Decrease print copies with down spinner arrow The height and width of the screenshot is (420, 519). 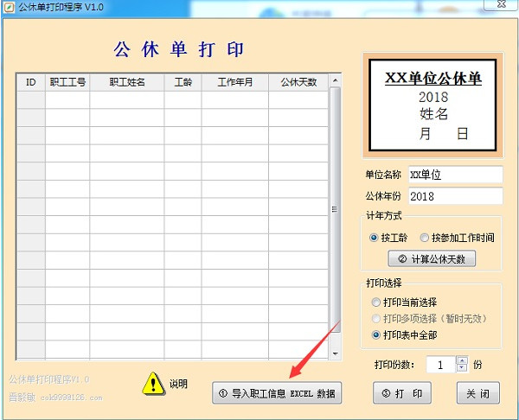coord(462,368)
